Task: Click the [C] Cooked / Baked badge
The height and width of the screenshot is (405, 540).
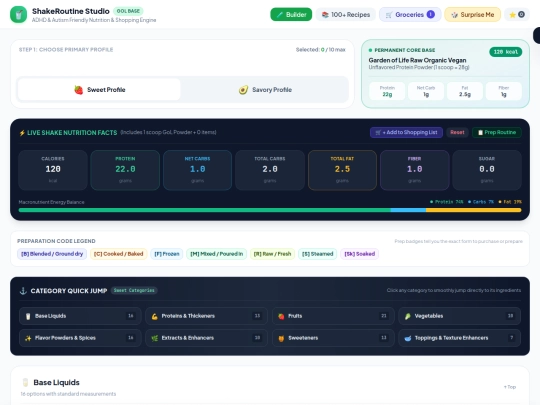Action: coord(118,254)
